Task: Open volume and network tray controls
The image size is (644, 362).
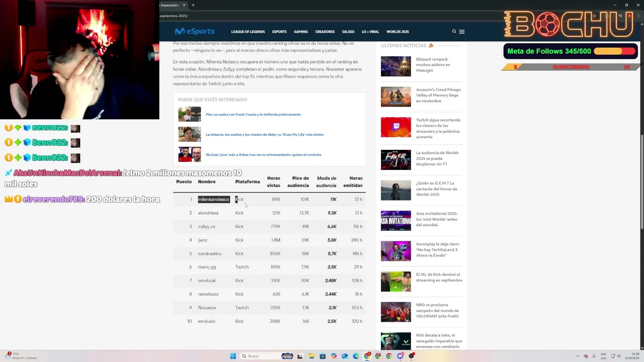Action: point(617,356)
